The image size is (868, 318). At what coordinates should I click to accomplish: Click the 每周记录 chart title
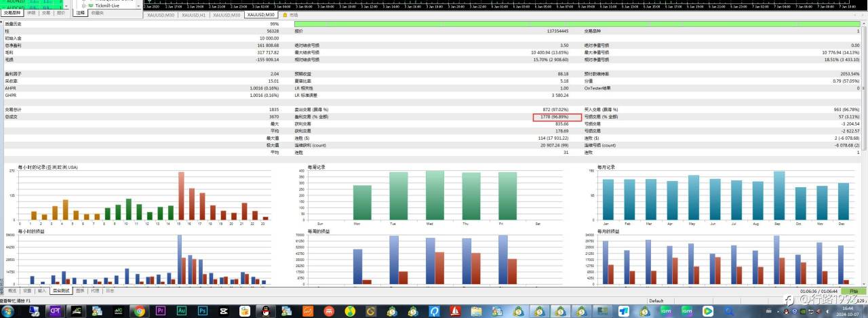316,167
